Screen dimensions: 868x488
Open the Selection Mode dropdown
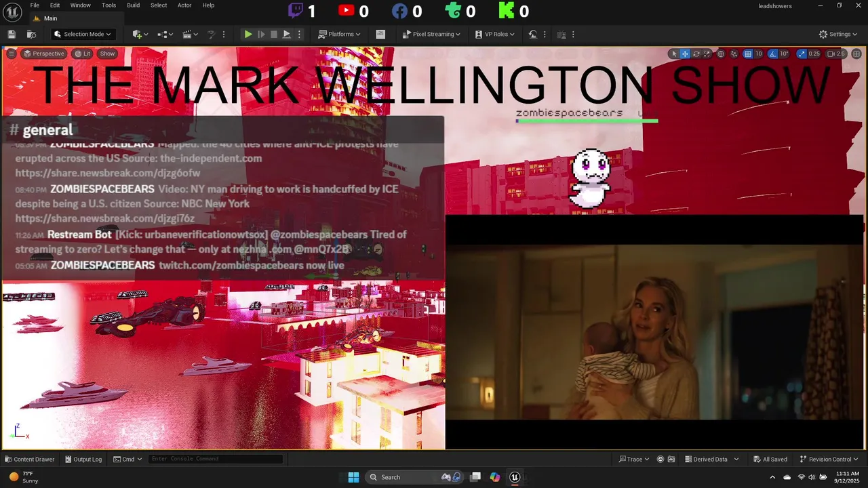pos(83,34)
